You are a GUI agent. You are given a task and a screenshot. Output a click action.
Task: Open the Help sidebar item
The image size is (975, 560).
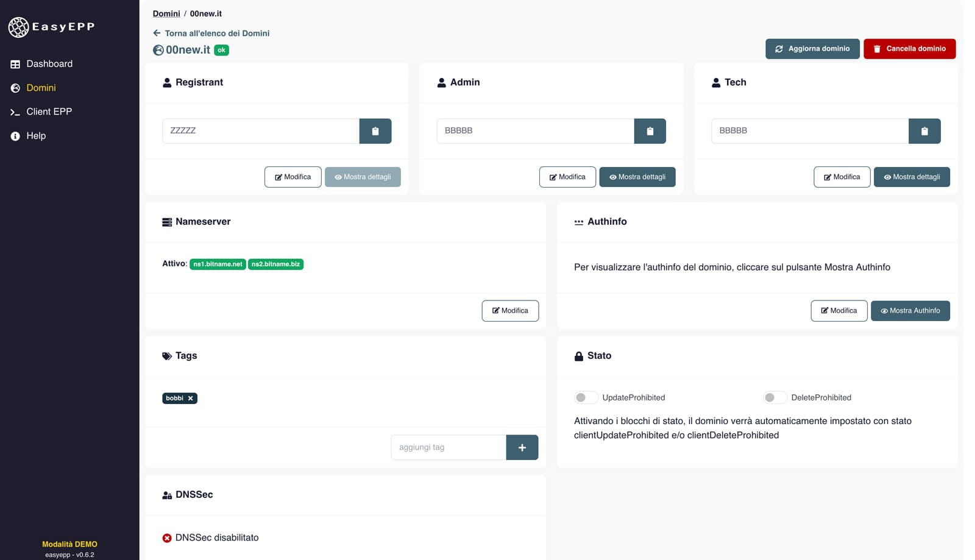35,136
